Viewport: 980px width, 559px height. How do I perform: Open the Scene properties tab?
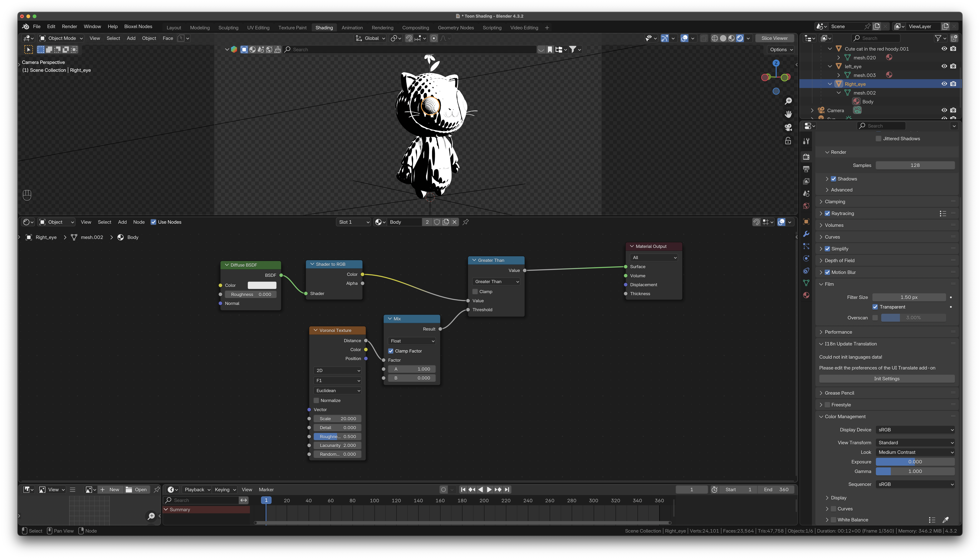tap(806, 194)
